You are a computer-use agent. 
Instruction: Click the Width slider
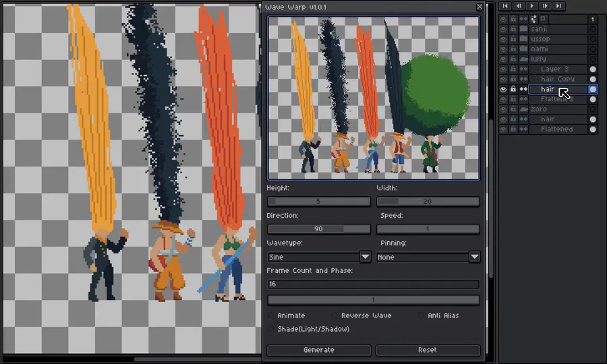(428, 202)
